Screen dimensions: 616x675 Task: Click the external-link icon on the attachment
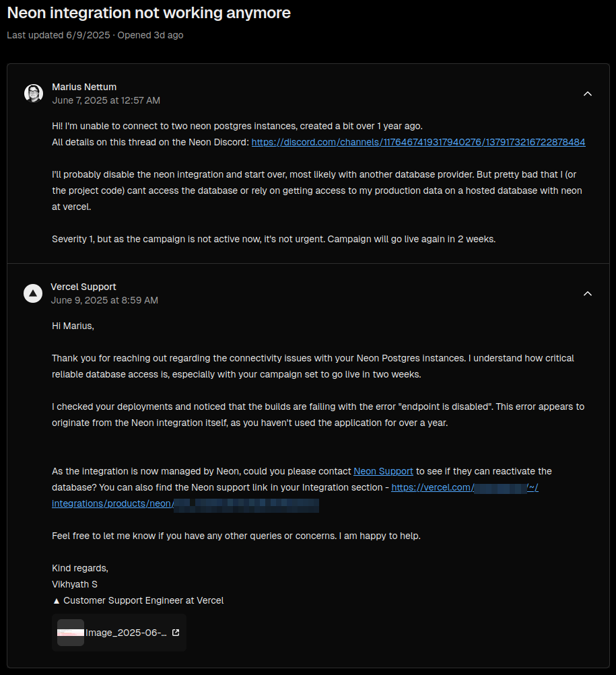176,633
